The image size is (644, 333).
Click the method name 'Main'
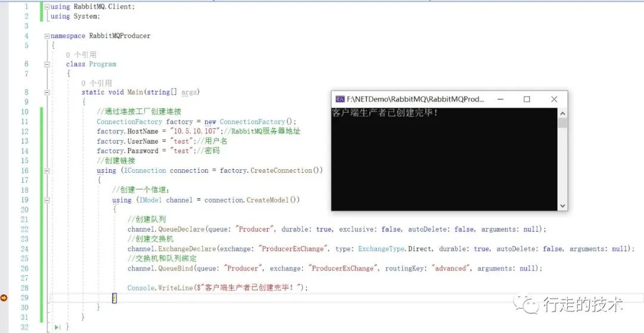point(135,92)
